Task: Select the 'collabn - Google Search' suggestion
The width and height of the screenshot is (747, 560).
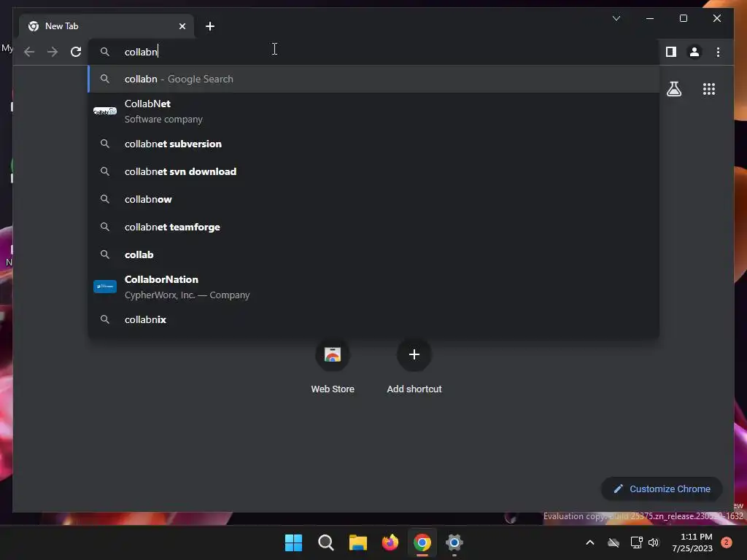Action: [x=374, y=79]
